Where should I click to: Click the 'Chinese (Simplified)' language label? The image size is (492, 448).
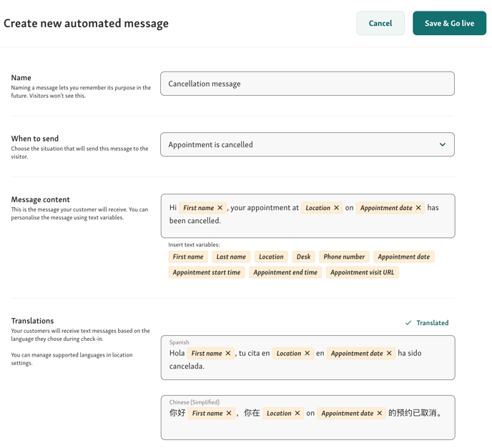click(x=195, y=402)
